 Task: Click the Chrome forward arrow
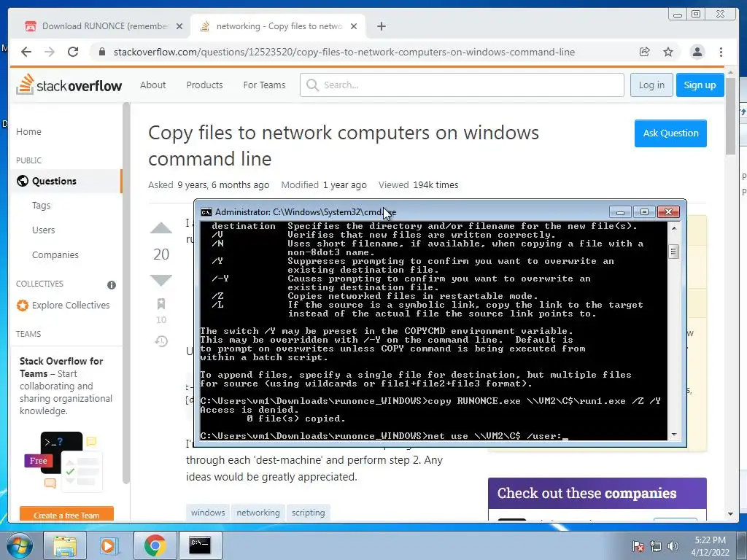click(50, 52)
